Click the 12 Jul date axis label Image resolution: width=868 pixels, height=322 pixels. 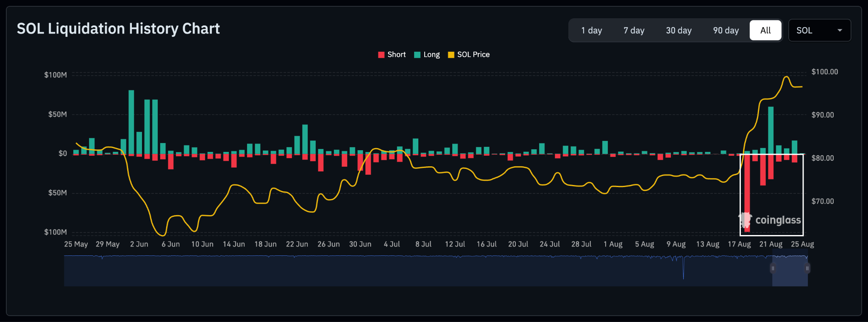pos(455,244)
